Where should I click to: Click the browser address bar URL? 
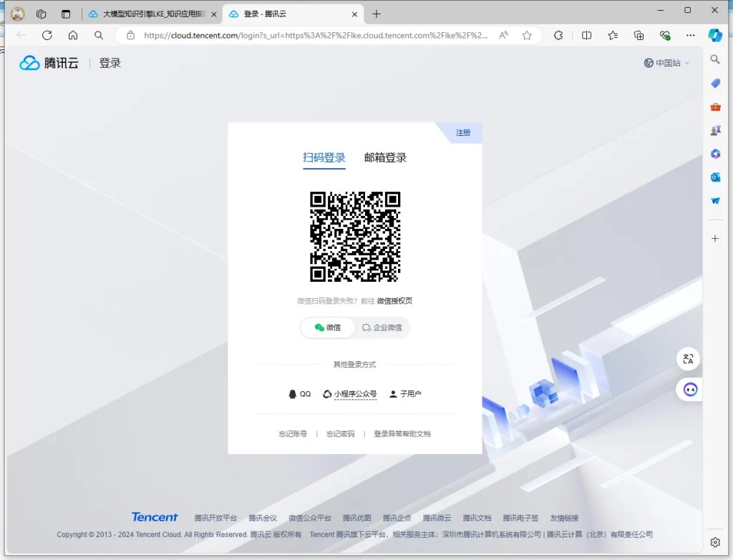pyautogui.click(x=315, y=35)
